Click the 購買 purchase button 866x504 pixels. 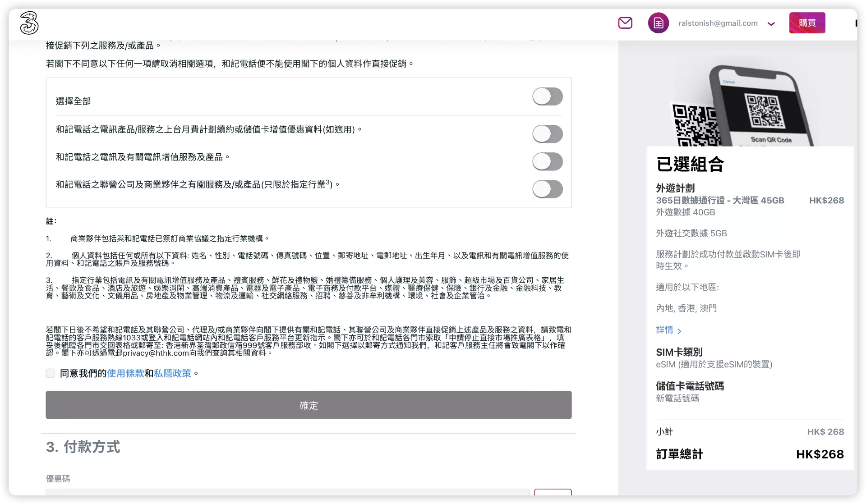point(807,23)
